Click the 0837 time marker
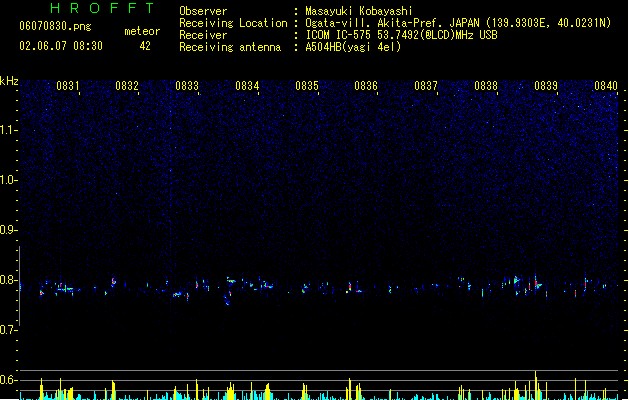629x400 pixels. [426, 86]
